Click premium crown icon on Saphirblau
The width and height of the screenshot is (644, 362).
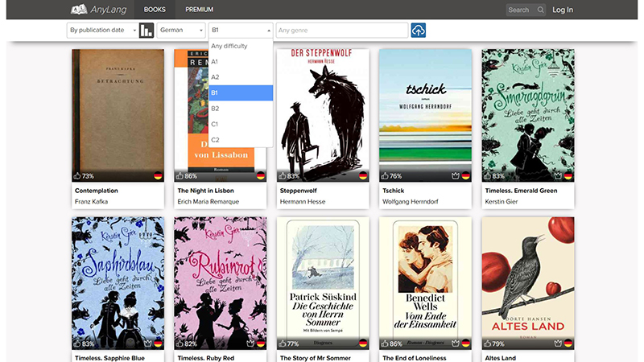tap(147, 343)
